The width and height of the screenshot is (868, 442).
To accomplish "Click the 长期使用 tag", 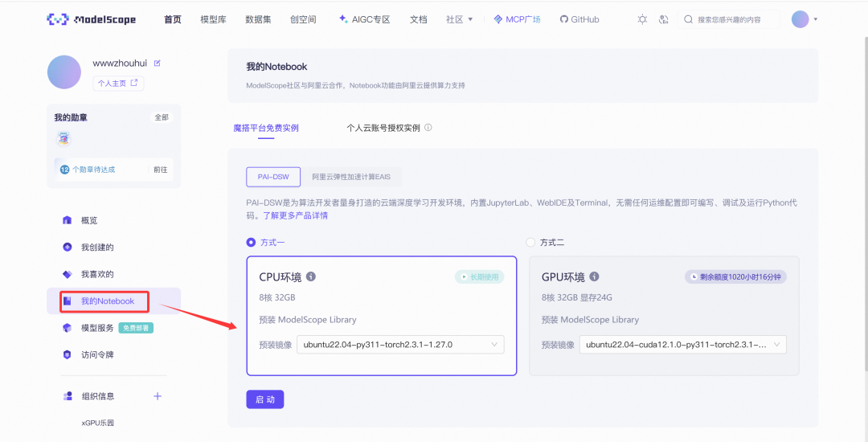I will tap(479, 276).
